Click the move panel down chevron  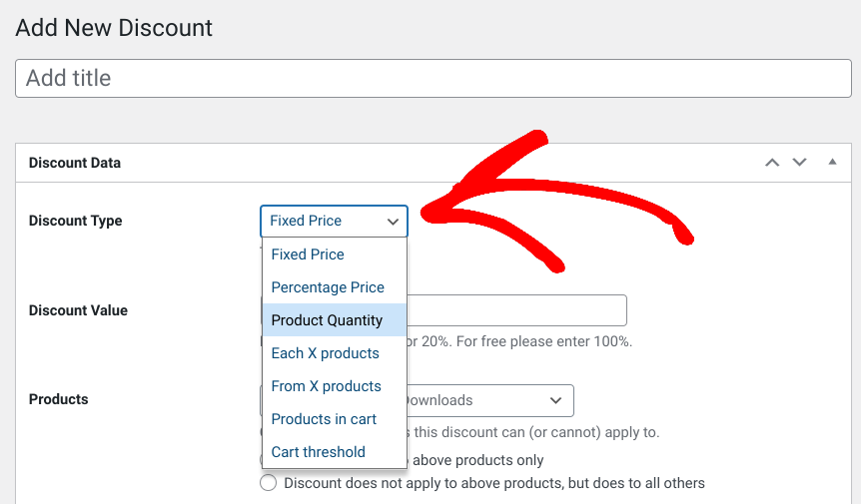(x=799, y=163)
